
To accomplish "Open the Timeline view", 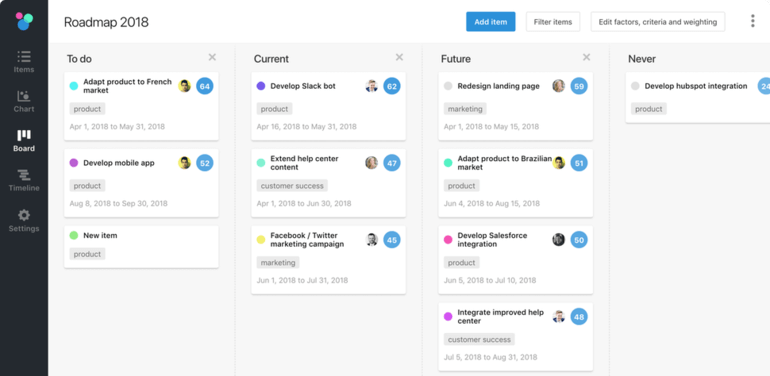I will (24, 180).
